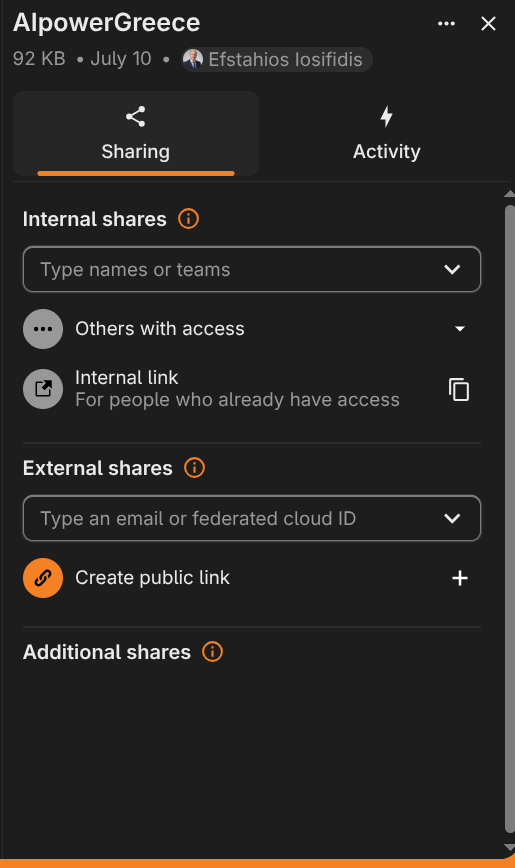Click the Others with access ellipsis avatar
Screen dimensions: 515x868
(43, 329)
